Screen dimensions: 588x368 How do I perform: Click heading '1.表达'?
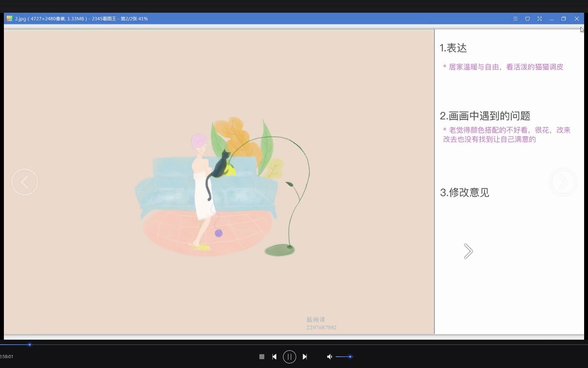pos(453,48)
